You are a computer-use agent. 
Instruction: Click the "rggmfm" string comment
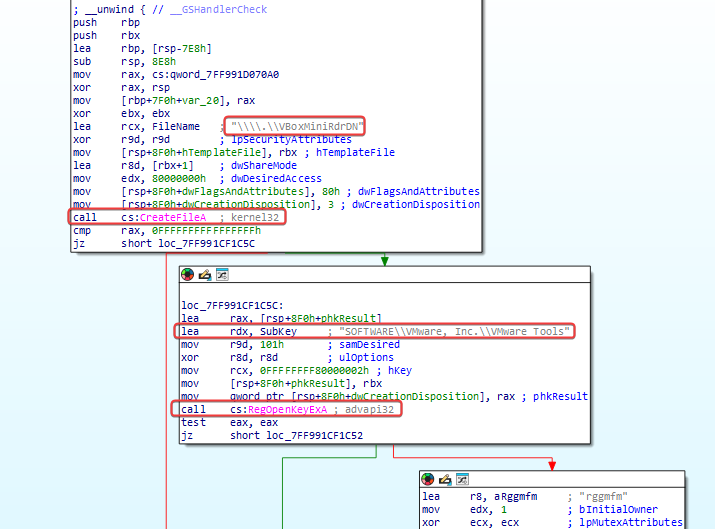603,496
